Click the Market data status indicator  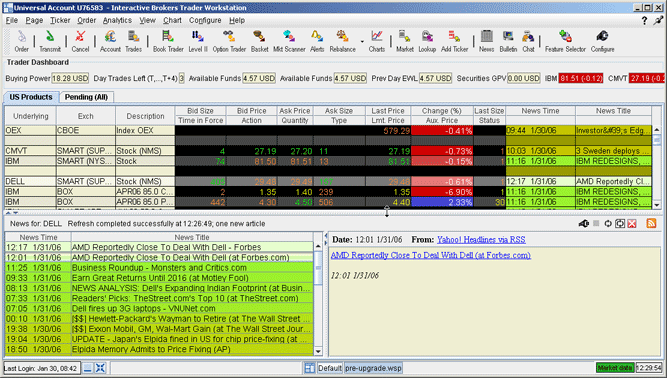tap(615, 368)
